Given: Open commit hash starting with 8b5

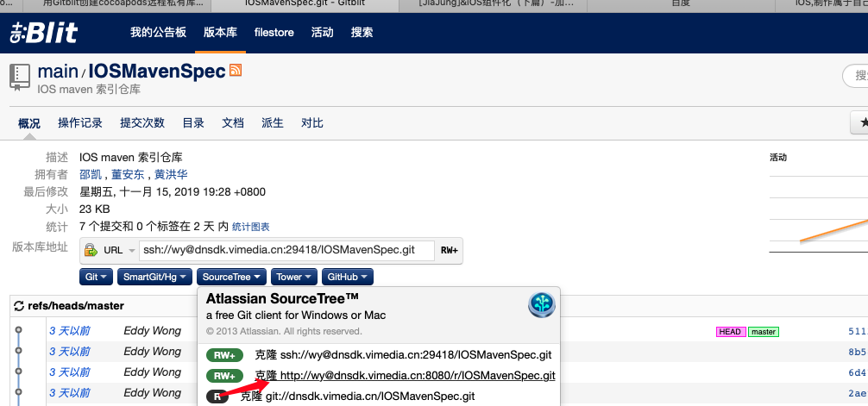Looking at the screenshot, I should tap(858, 353).
